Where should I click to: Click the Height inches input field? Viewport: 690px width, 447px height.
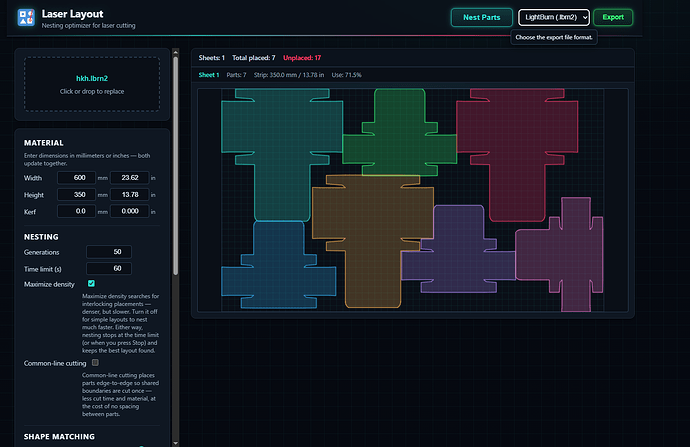pos(129,194)
